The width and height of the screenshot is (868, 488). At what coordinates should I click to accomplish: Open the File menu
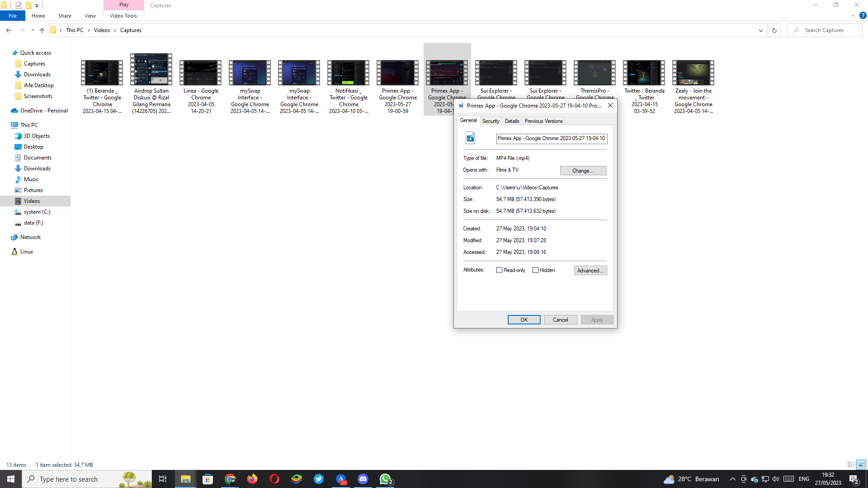[x=13, y=16]
